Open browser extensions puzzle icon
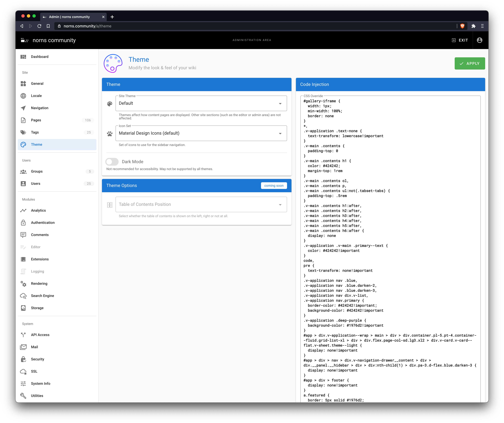This screenshot has width=504, height=423. tap(474, 26)
